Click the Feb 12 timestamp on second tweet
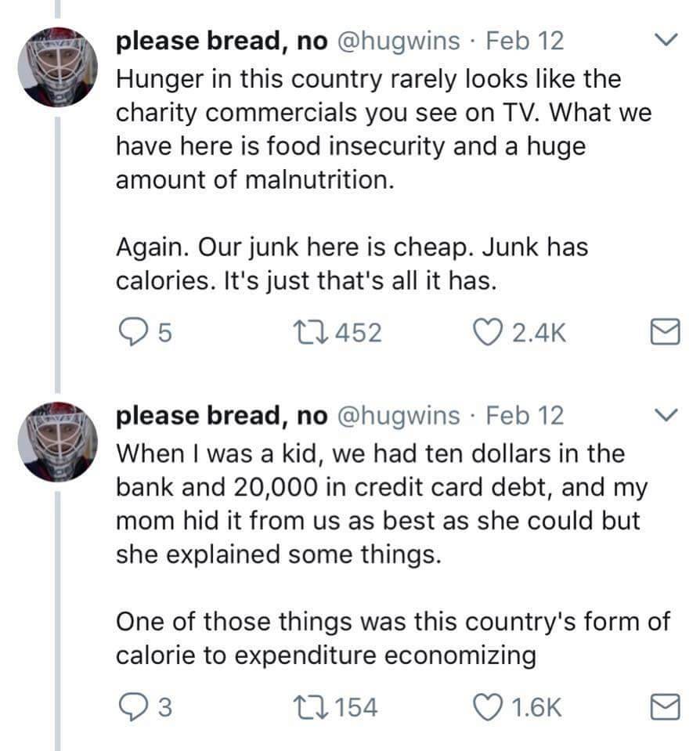This screenshot has height=751, width=700. tap(525, 416)
